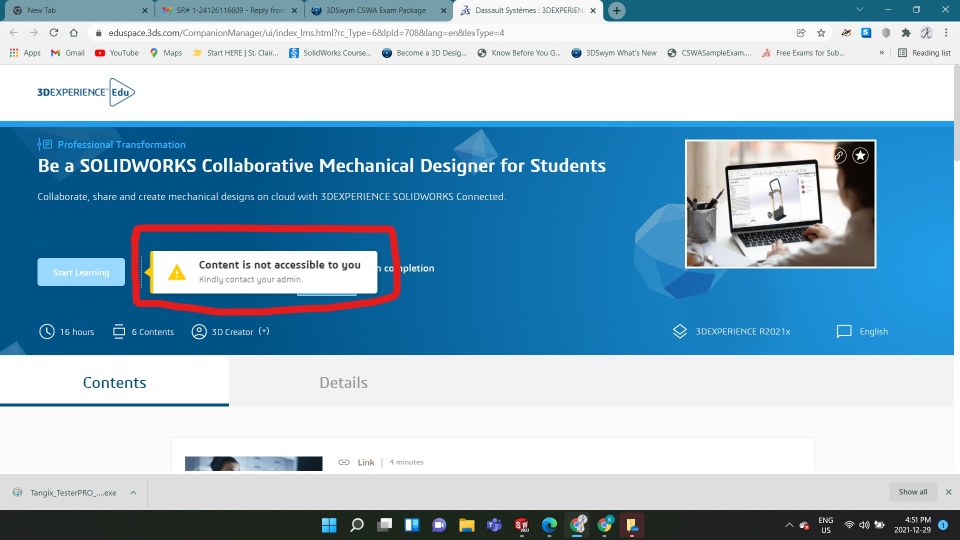Open the Windows Start menu
960x540 pixels.
[329, 525]
